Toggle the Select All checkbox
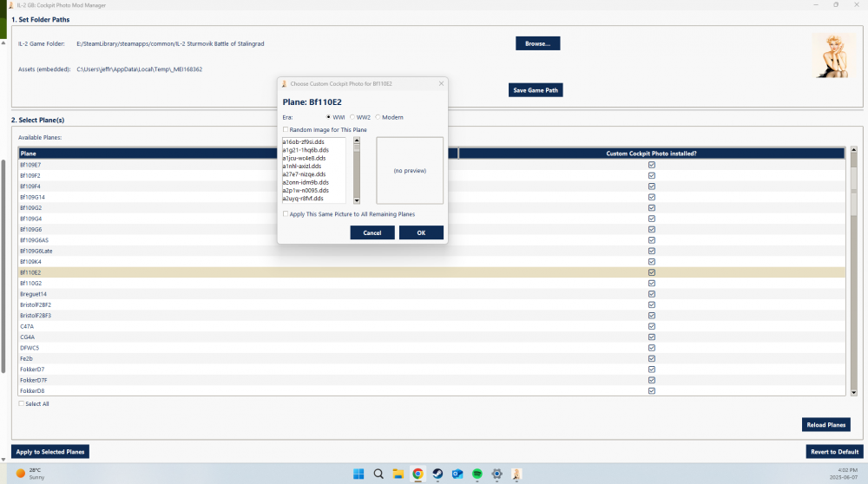 point(22,404)
